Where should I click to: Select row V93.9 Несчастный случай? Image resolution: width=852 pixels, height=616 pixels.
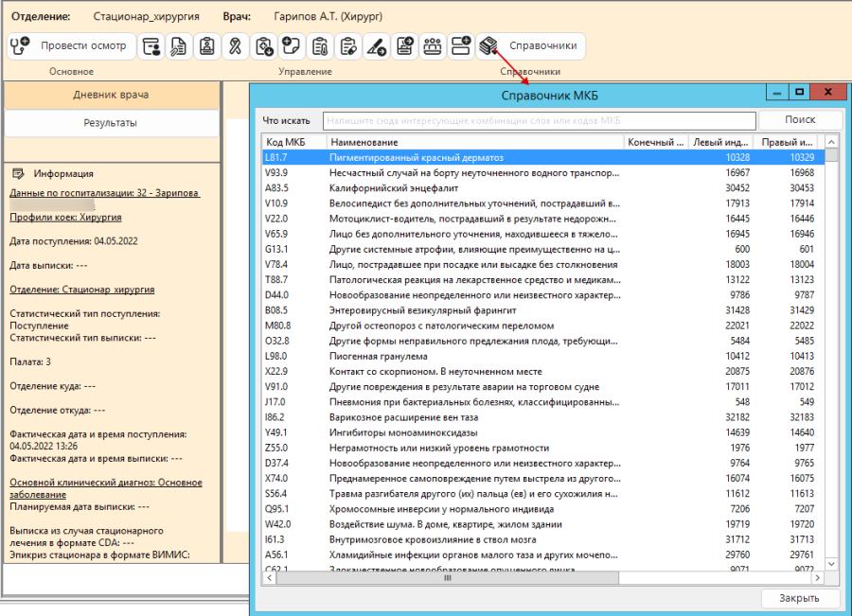point(543,173)
